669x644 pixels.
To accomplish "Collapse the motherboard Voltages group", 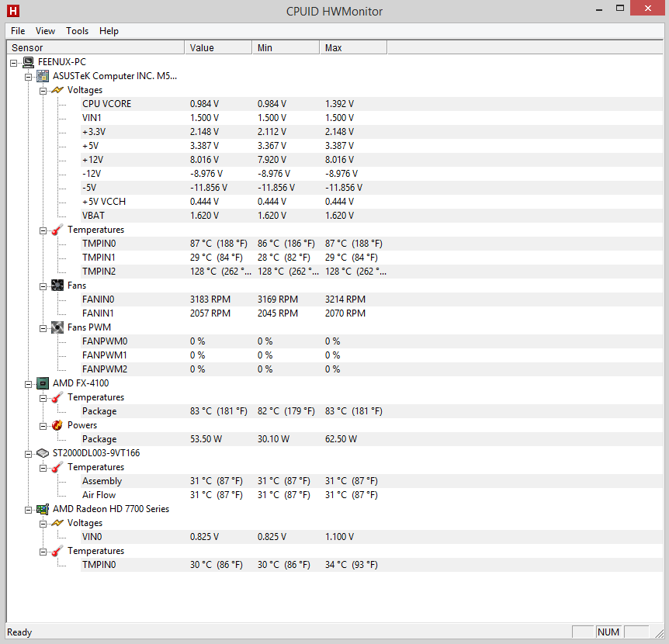I will pyautogui.click(x=43, y=92).
